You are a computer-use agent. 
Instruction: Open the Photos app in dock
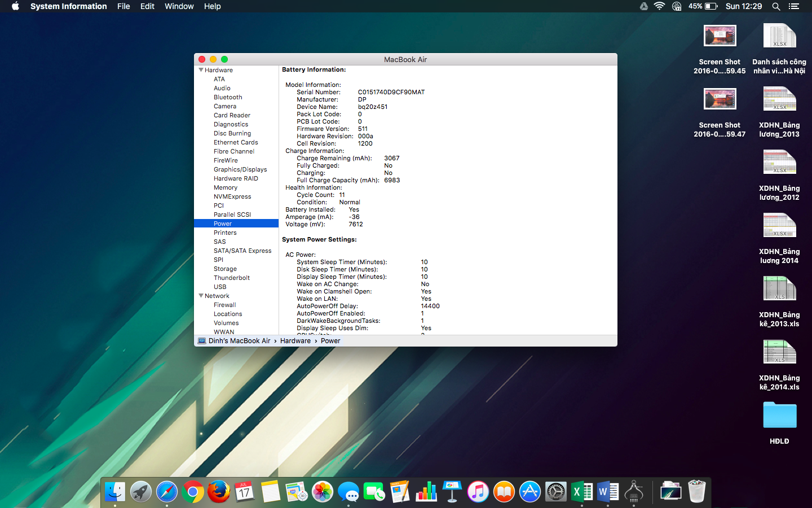[x=323, y=492]
